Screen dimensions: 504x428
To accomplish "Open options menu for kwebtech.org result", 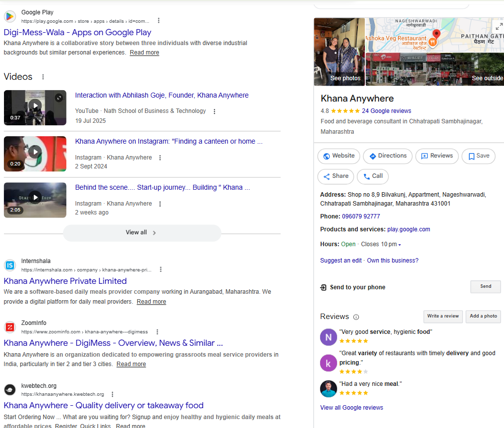I will click(x=112, y=394).
